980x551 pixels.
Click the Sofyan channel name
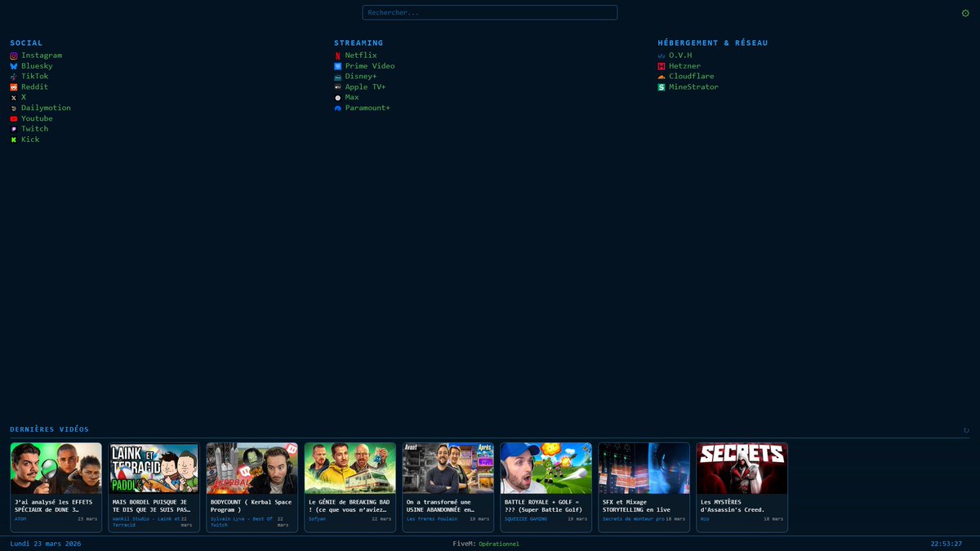317,519
